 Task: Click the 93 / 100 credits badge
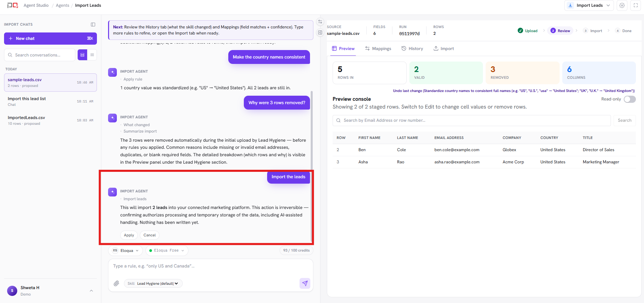(x=297, y=251)
